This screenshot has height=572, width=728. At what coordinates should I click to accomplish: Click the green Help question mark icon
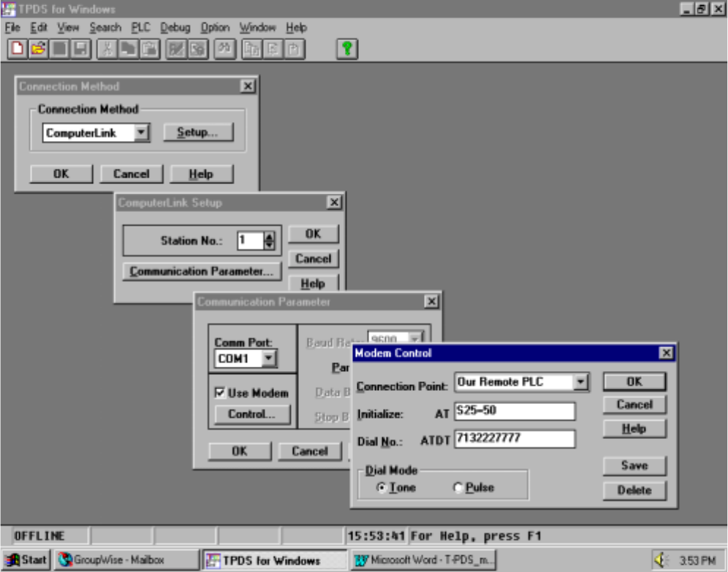click(347, 49)
